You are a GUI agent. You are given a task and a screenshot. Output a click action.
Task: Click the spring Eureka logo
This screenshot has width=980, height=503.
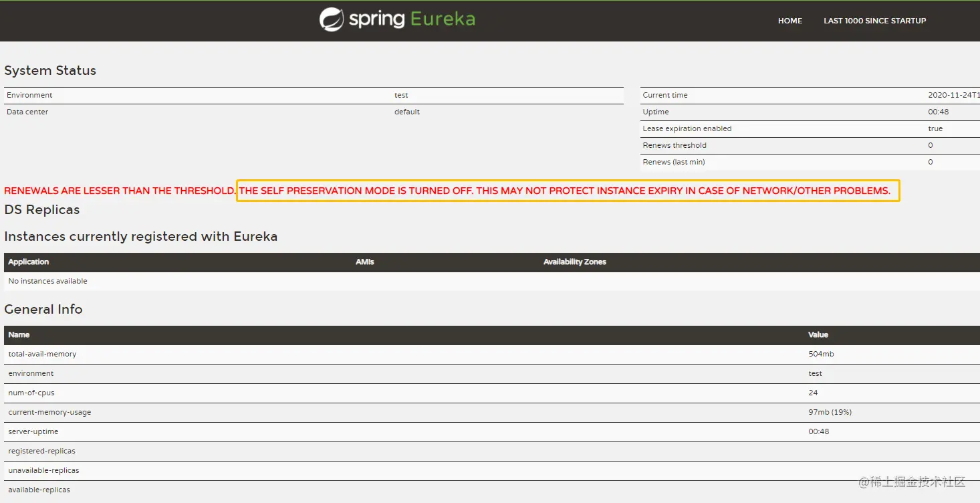(x=397, y=19)
